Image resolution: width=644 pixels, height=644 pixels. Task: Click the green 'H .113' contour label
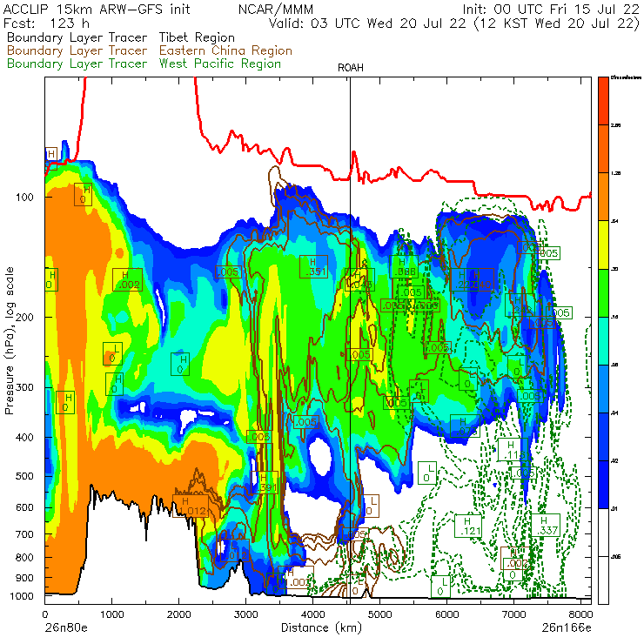[x=513, y=449]
